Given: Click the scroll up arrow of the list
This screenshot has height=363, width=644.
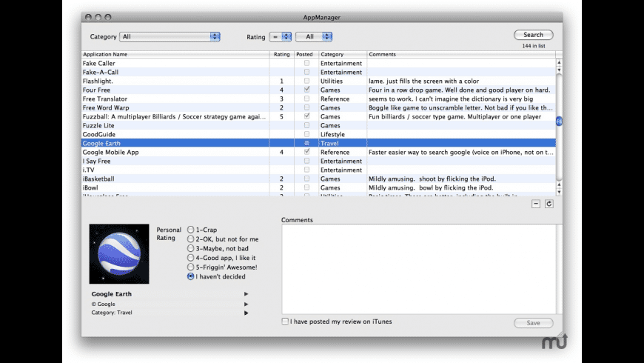Looking at the screenshot, I should [x=559, y=63].
